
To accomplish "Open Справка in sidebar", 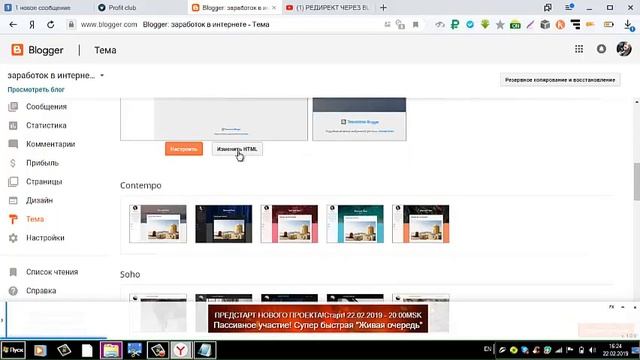I will 41,291.
